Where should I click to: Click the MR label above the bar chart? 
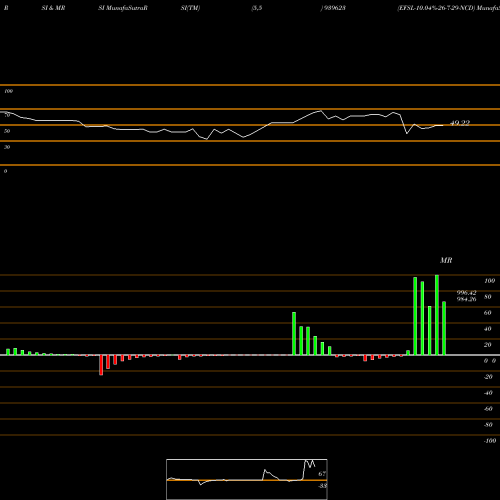tap(446, 260)
